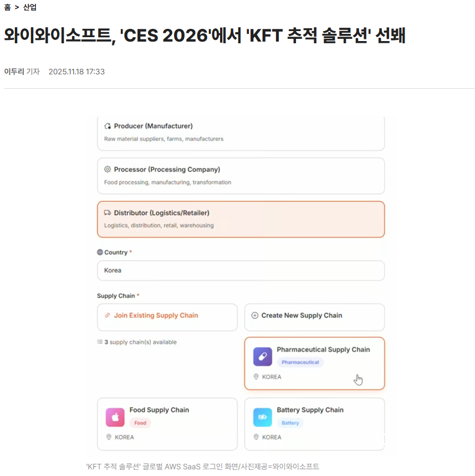
Task: Click the article headline text
Action: click(205, 37)
